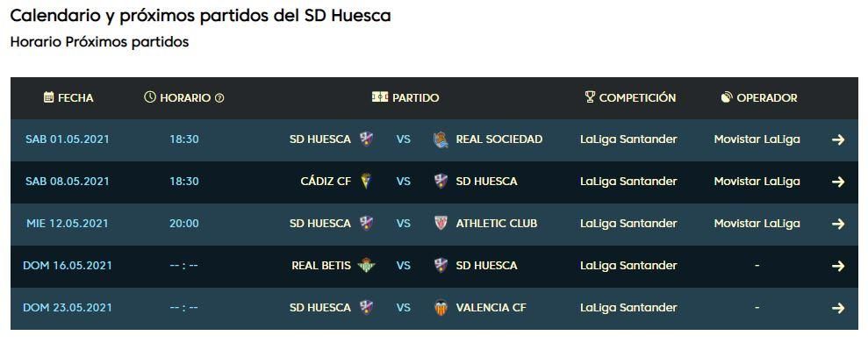Open the Huesca vs Real Sociedad match arrow
Screen dimensions: 868x357
coord(837,139)
